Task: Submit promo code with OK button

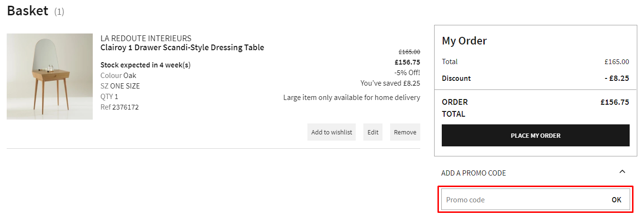Action: click(x=616, y=199)
